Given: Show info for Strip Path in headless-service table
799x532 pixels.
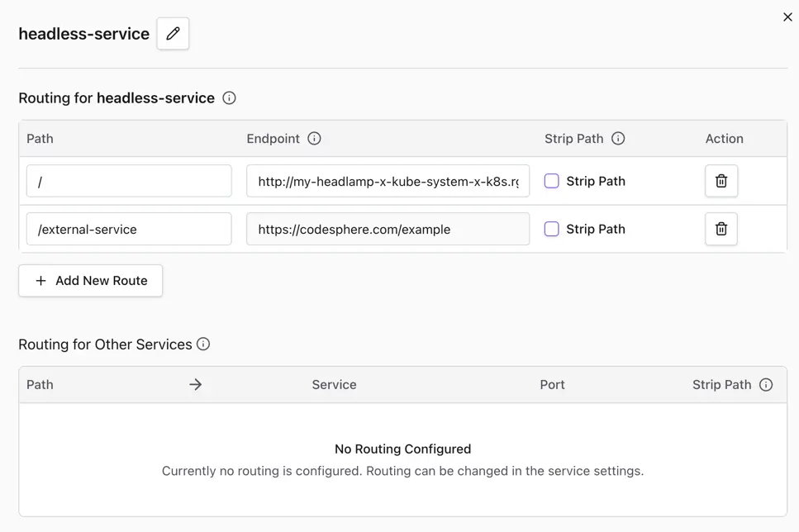Looking at the screenshot, I should pos(618,139).
